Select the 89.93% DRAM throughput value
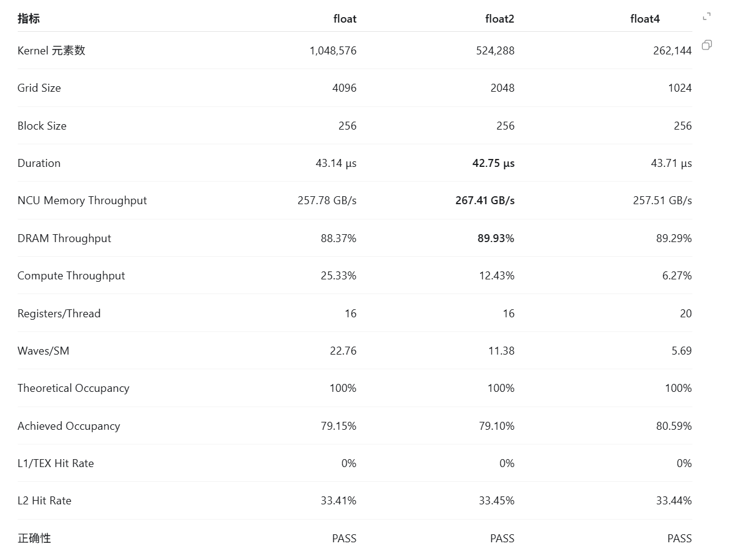 click(x=496, y=238)
